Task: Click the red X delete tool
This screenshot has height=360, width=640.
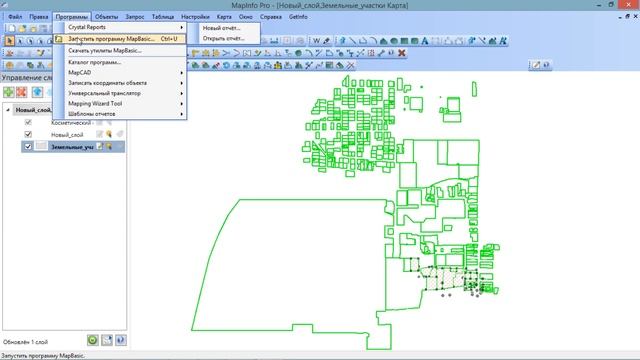Action: point(402,53)
